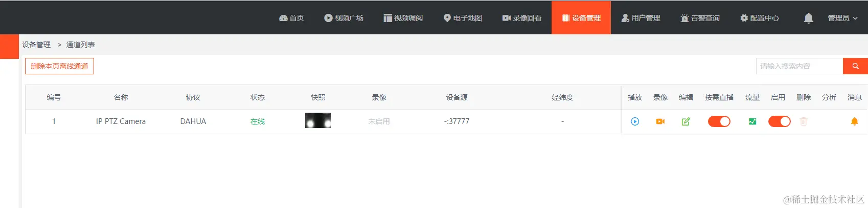Open the 告警查询 alarm menu
The height and width of the screenshot is (208, 868).
pos(700,18)
